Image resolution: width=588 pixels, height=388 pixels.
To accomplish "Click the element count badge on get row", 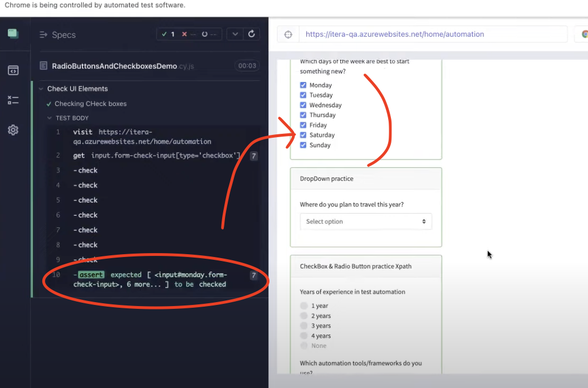I will click(x=254, y=156).
